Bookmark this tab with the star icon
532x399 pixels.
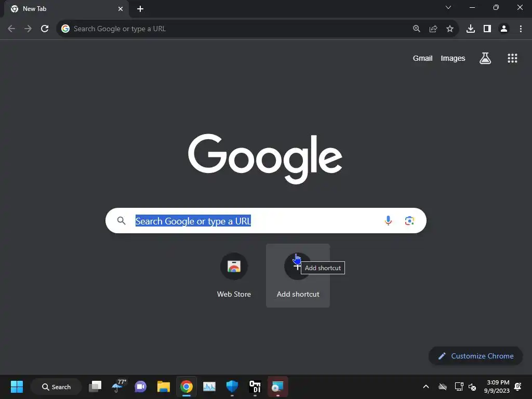click(x=450, y=29)
